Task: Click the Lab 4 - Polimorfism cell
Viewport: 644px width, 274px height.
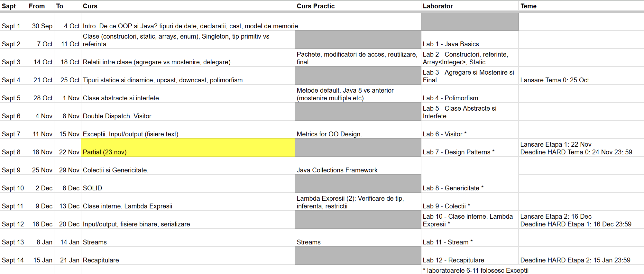Action: tap(470, 94)
